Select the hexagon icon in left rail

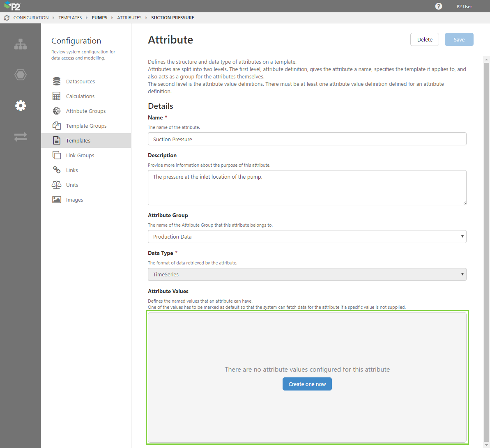tap(21, 75)
